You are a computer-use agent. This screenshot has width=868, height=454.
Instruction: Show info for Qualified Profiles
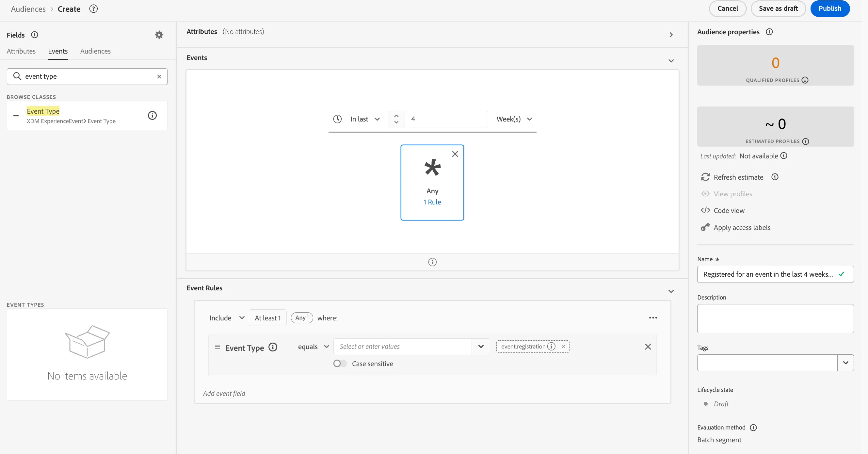point(805,80)
